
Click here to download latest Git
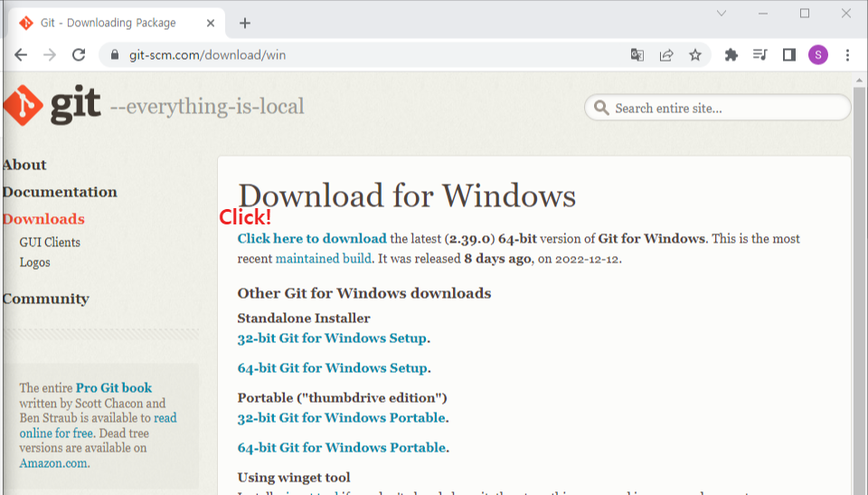coord(312,238)
